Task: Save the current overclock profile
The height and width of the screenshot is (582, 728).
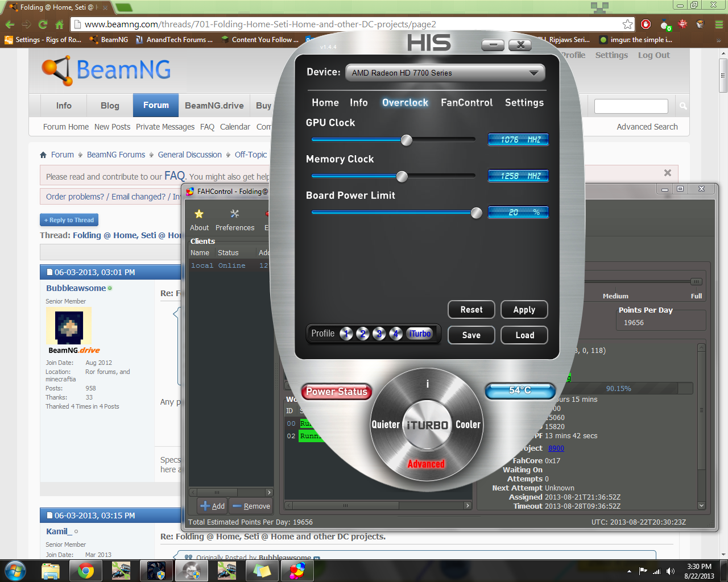Action: 471,335
